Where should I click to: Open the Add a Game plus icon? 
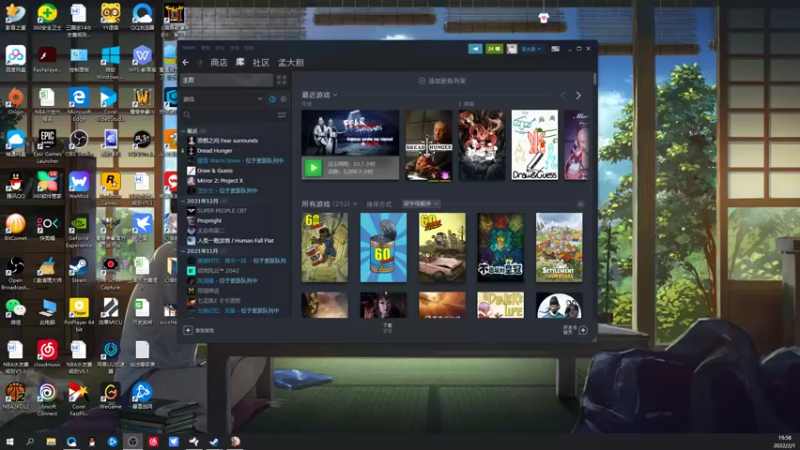(188, 330)
